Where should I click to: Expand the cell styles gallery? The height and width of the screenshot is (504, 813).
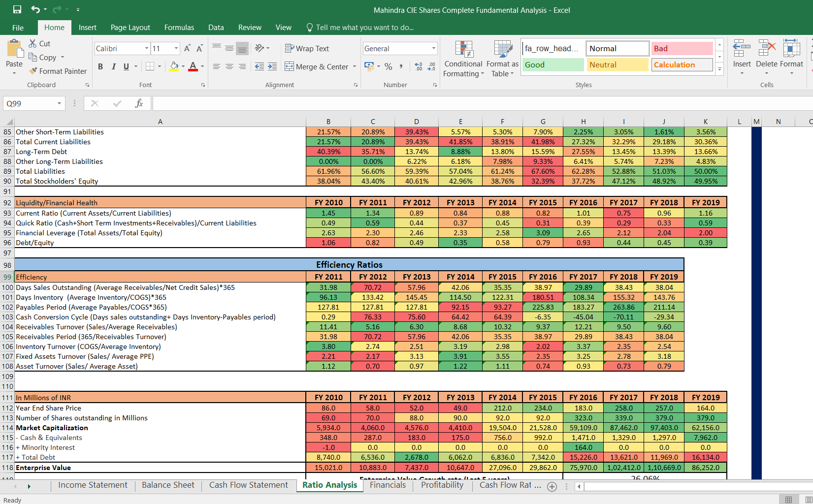(719, 69)
